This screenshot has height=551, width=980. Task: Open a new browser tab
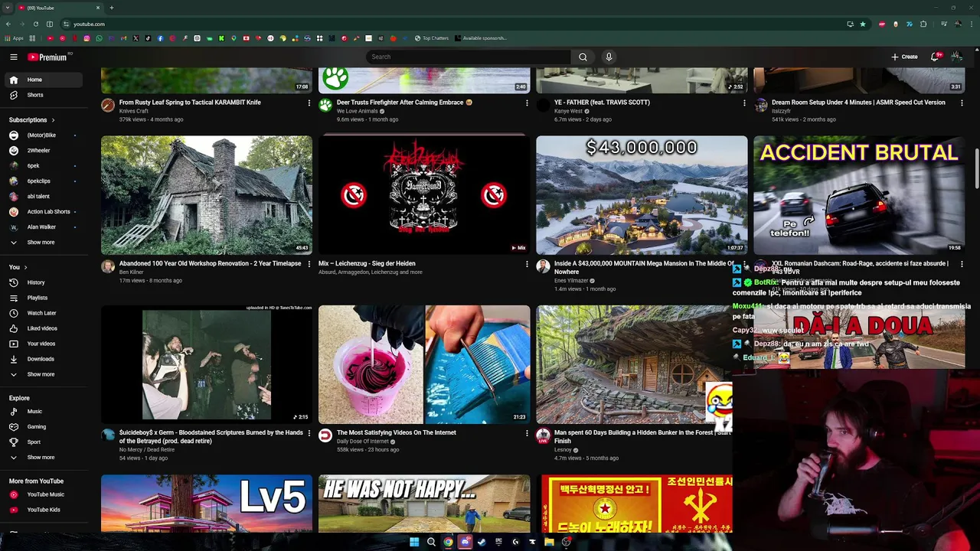pos(112,8)
